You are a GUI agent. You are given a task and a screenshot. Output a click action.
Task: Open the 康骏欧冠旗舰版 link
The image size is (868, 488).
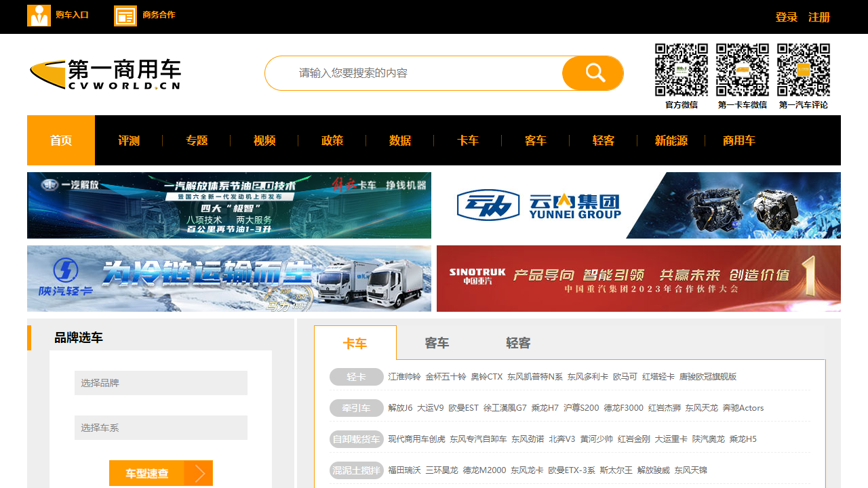[708, 377]
